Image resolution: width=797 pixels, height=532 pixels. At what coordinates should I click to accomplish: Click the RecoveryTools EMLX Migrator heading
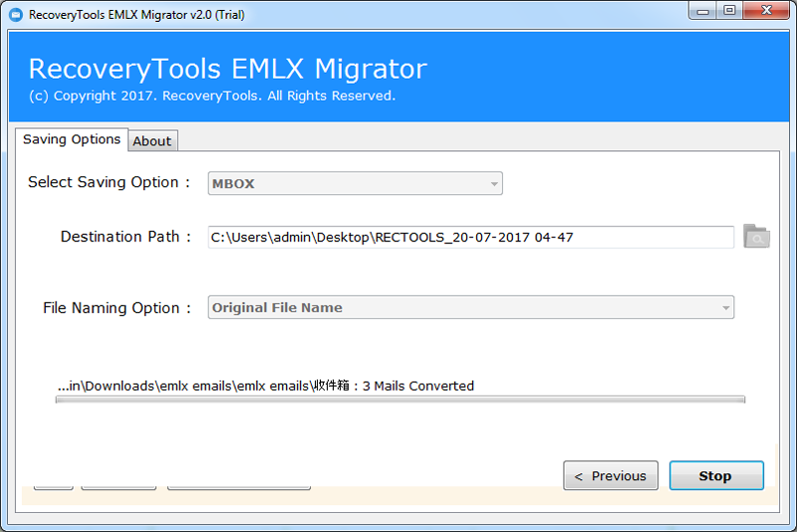(228, 69)
